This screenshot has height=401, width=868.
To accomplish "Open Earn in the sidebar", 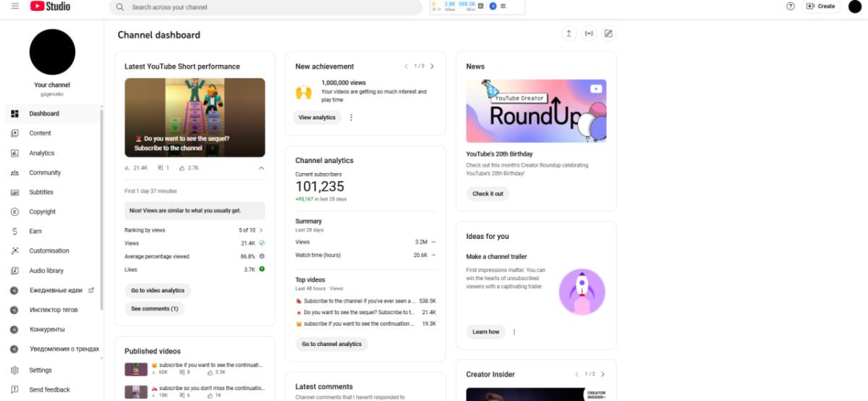I will pyautogui.click(x=52, y=231).
